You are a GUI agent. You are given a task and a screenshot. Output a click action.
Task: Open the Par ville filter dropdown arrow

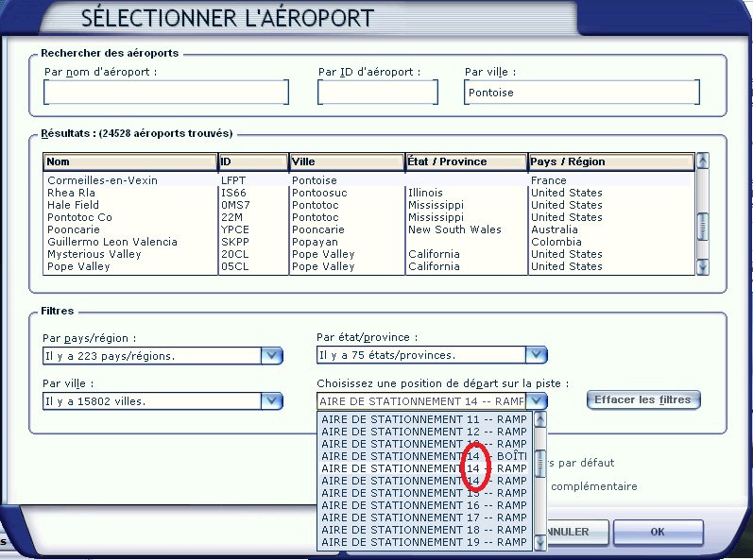[x=271, y=401]
